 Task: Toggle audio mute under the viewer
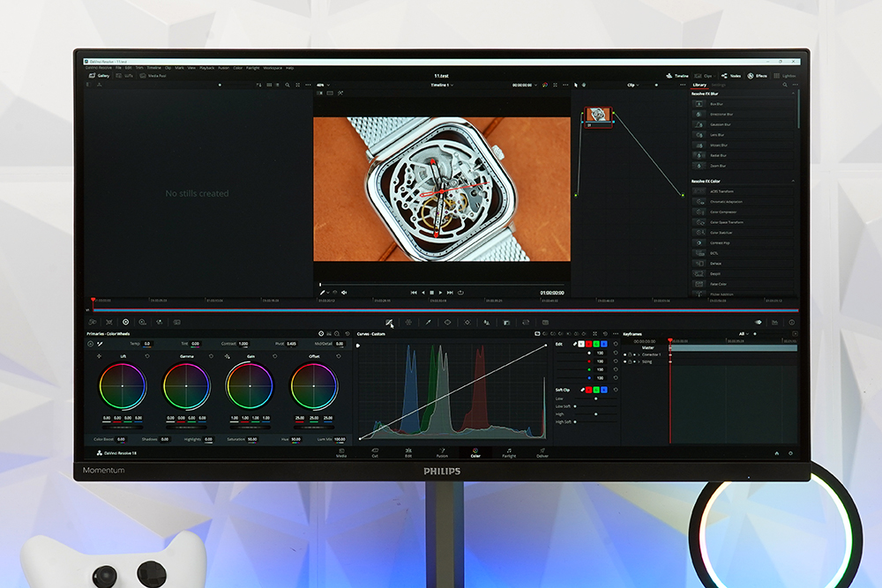coord(344,293)
